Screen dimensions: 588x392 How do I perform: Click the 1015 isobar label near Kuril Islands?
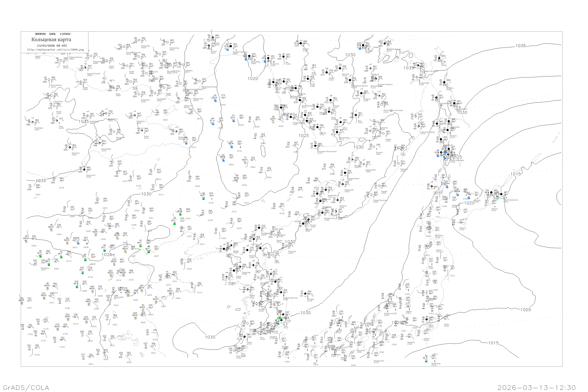[515, 174]
